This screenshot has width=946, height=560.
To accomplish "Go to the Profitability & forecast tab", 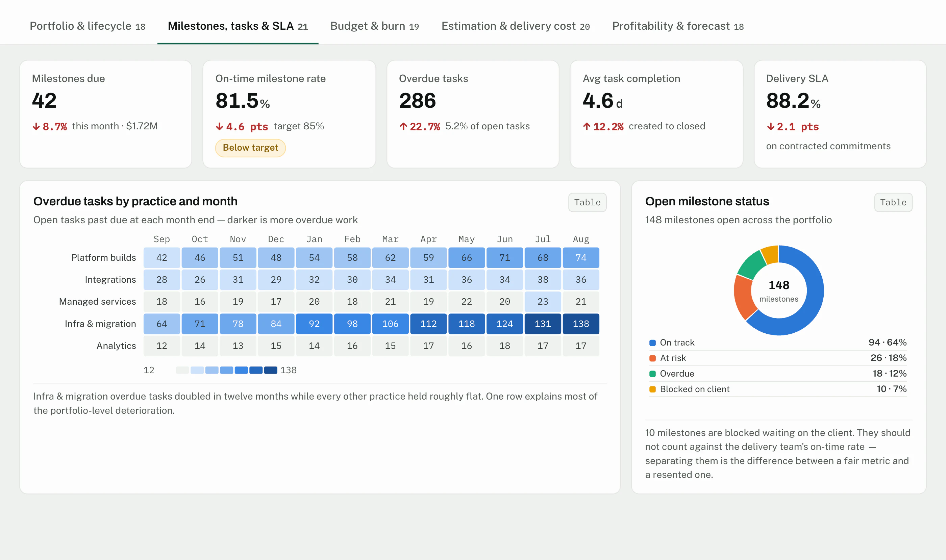I will tap(678, 26).
